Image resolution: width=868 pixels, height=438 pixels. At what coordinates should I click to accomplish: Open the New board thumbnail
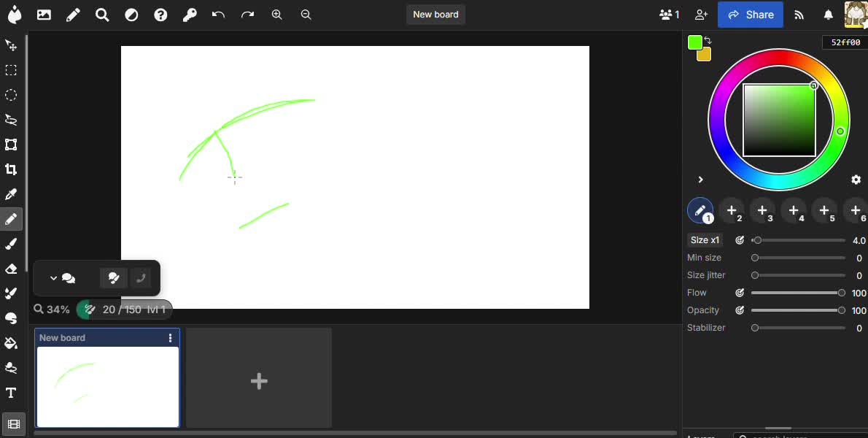coord(108,386)
